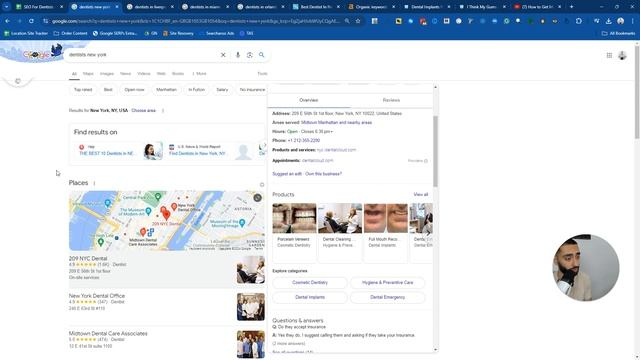Open the 209 NYC Dental listing
The width and height of the screenshot is (640, 360).
[88, 258]
